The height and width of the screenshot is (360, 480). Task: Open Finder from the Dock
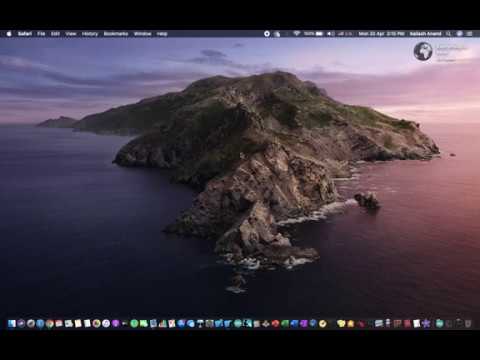(12, 323)
